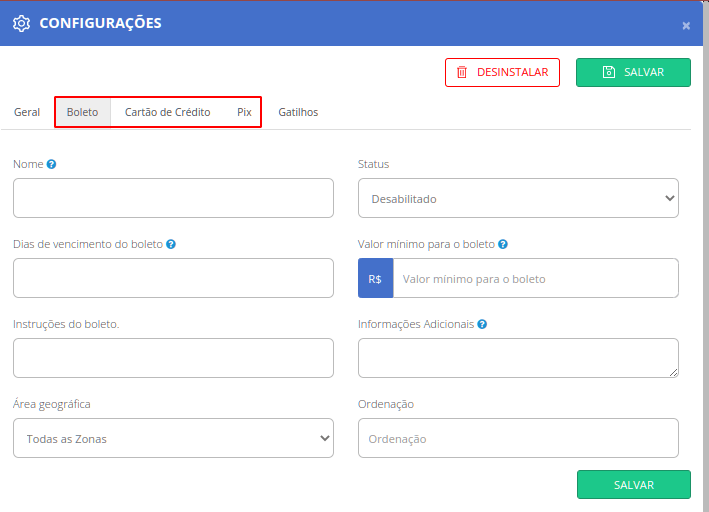
Task: Click the Valor mínimo para o boleto field
Action: click(x=536, y=278)
